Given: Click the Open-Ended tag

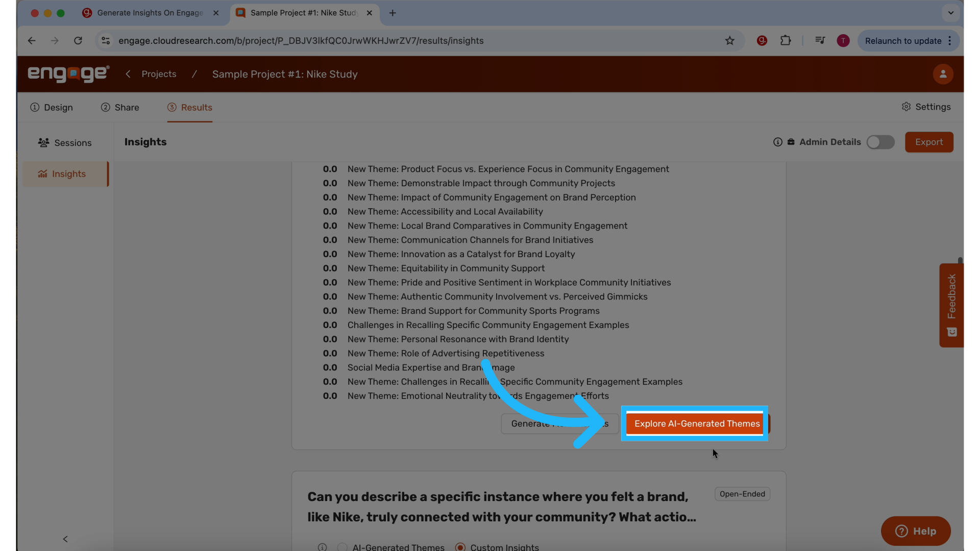Looking at the screenshot, I should (742, 494).
